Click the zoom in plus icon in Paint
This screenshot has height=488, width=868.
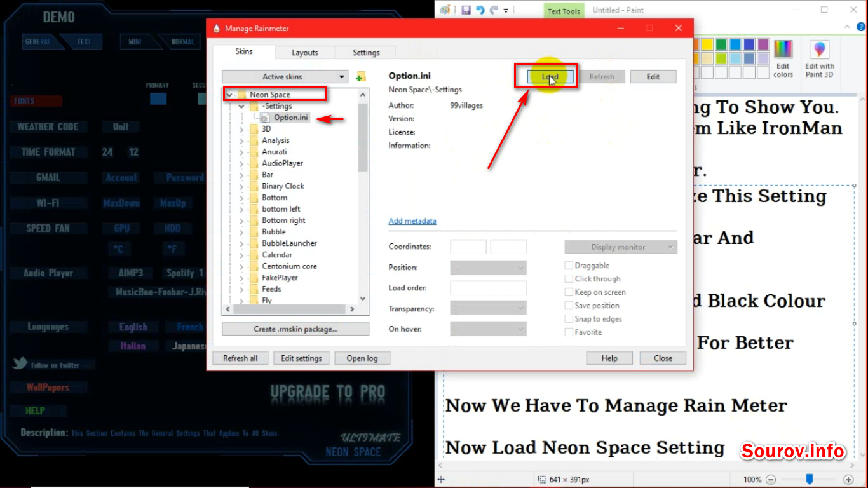click(x=848, y=479)
